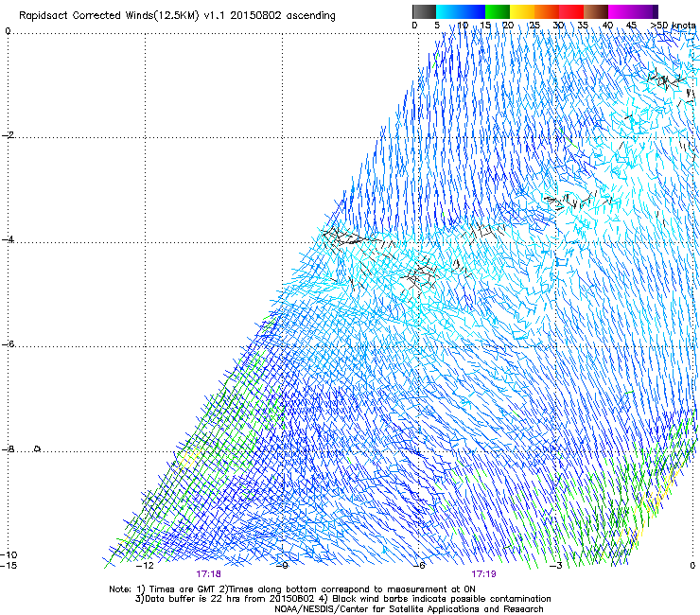Click the "-8" latitude axis label
700x615 pixels.
(8, 449)
